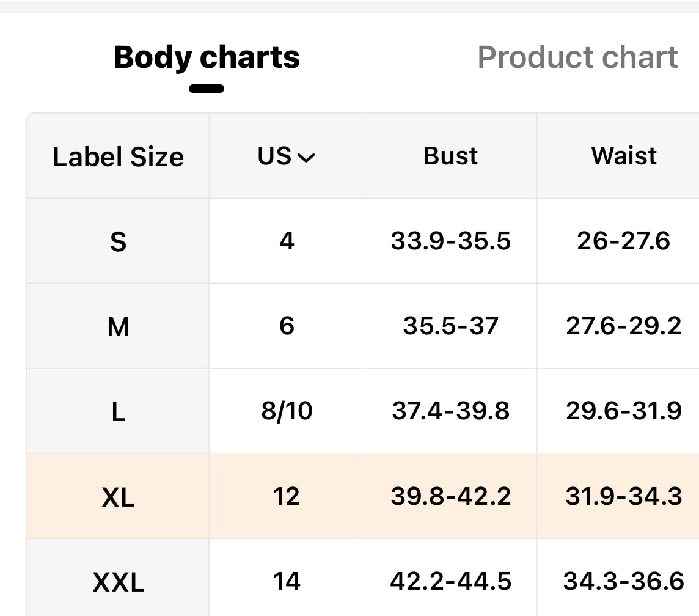The height and width of the screenshot is (616, 699).
Task: Click US size 14 cell
Action: tap(286, 581)
